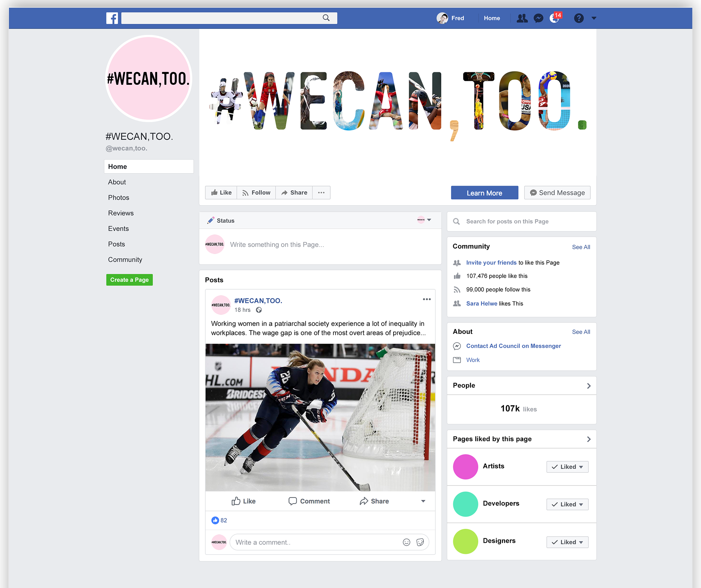
Task: Open notifications globe with 14 badge
Action: [x=555, y=18]
